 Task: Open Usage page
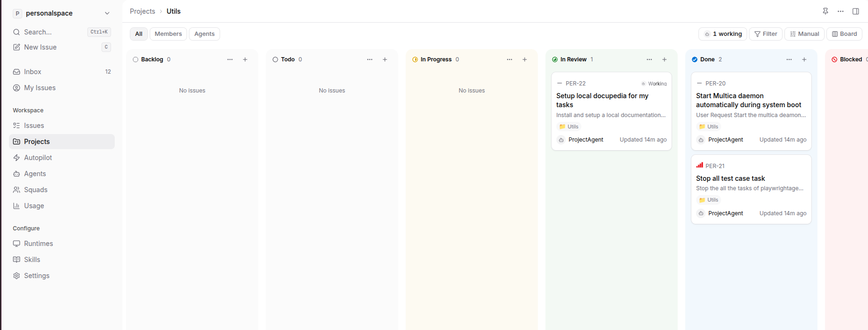click(x=62, y=206)
